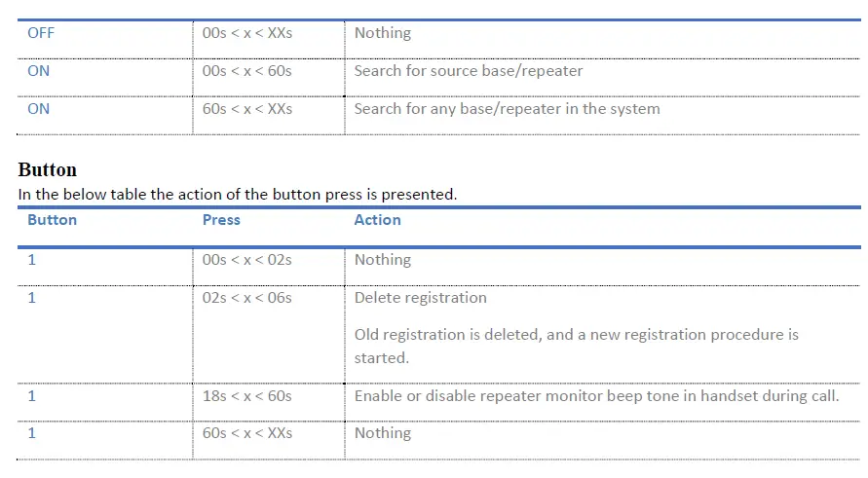
Task: Click "Nothing" in the "00s < x < 02s" row
Action: tap(383, 260)
